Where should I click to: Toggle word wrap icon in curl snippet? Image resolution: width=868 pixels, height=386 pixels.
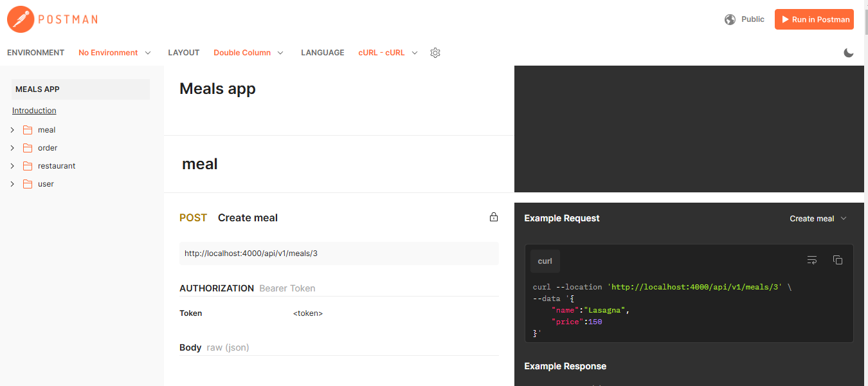[812, 260]
